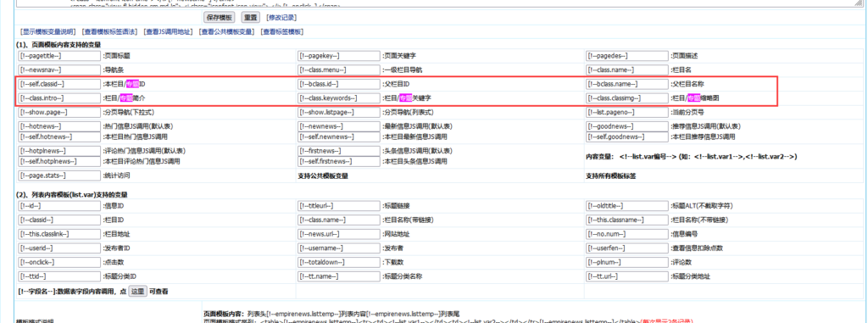The image size is (868, 323).
Task: Open the [查看模板标签语法] link
Action: coord(109,32)
